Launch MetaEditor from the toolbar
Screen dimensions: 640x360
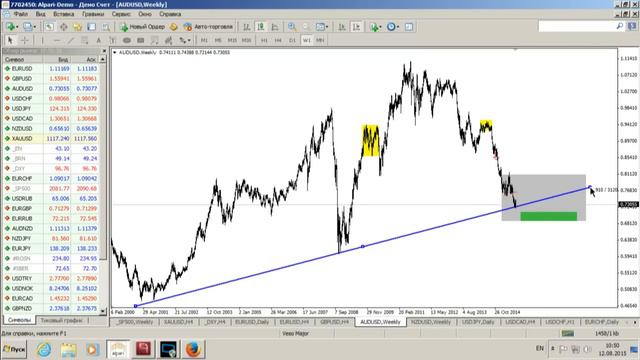tap(174, 27)
